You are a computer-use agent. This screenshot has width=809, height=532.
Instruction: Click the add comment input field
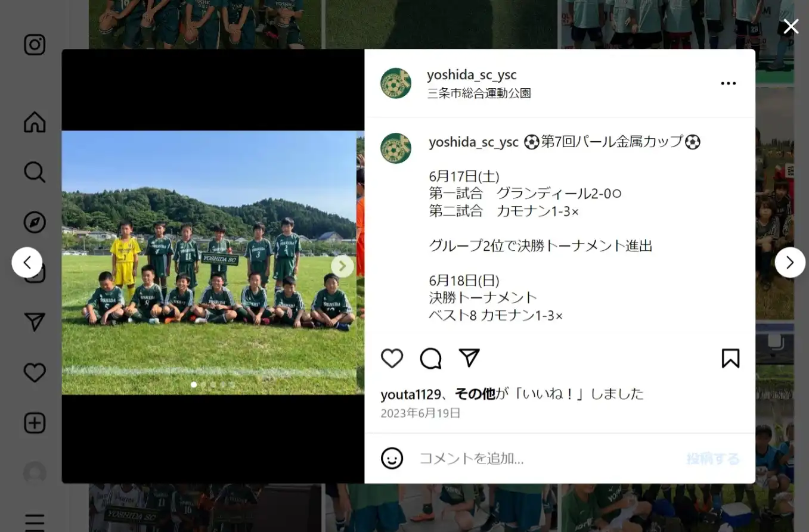click(548, 458)
